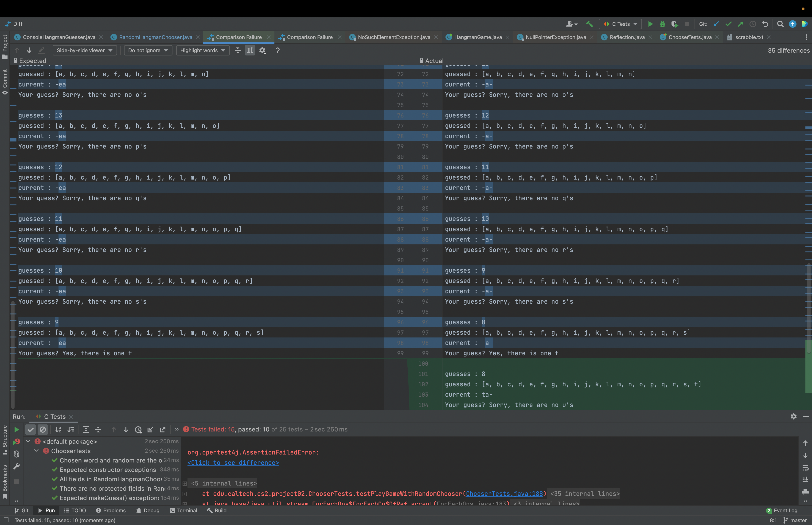Click collapse unchanged fragments icon
The width and height of the screenshot is (812, 525).
pyautogui.click(x=238, y=51)
